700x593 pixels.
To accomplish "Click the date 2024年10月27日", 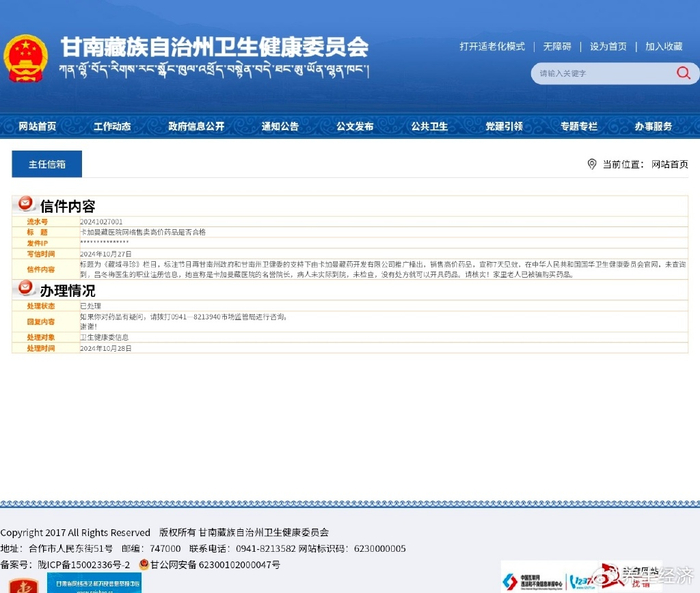I will click(x=106, y=254).
